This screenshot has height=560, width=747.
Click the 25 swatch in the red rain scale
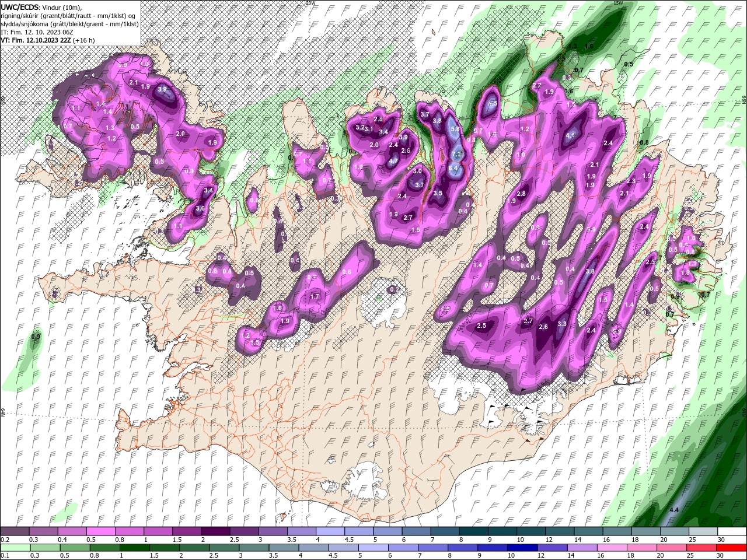click(702, 548)
